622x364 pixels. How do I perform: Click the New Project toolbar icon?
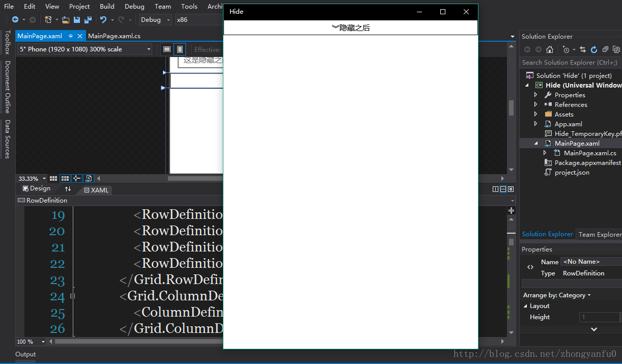48,19
